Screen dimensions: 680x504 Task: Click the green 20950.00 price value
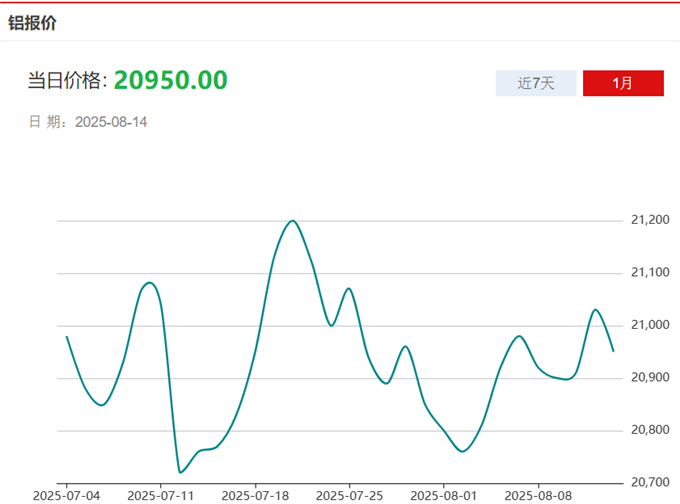[170, 80]
